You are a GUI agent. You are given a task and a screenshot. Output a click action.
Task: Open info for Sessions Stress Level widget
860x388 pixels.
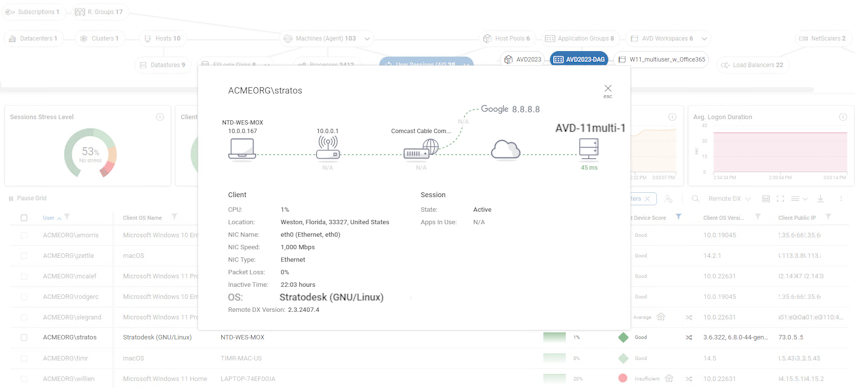(160, 117)
